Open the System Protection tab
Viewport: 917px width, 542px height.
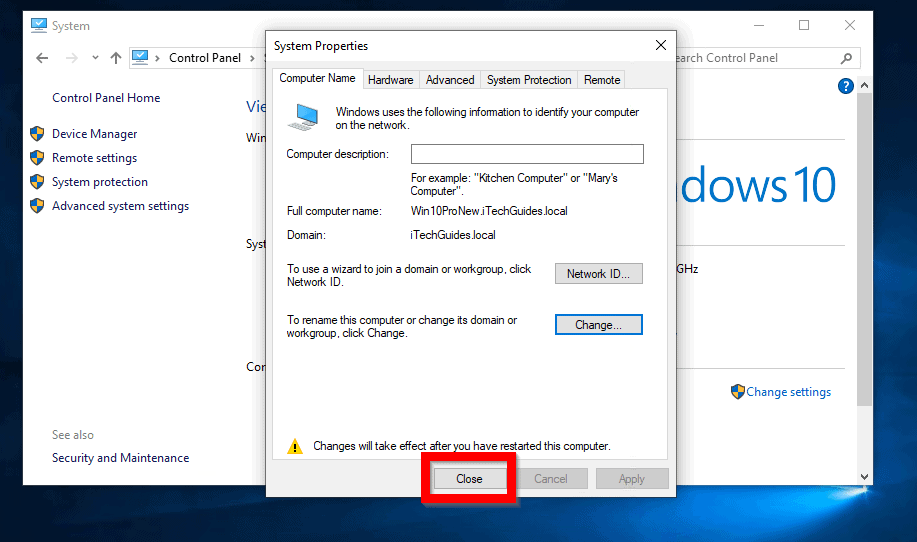point(529,80)
